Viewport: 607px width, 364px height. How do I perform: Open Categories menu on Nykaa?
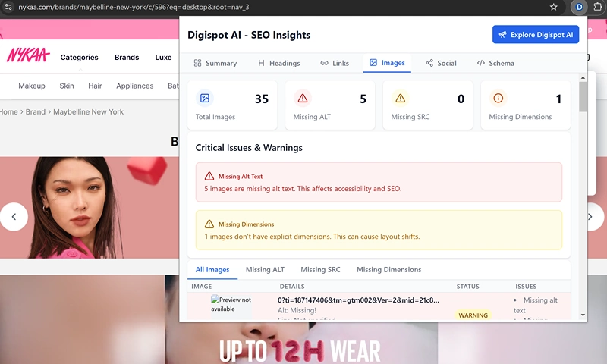tap(80, 57)
